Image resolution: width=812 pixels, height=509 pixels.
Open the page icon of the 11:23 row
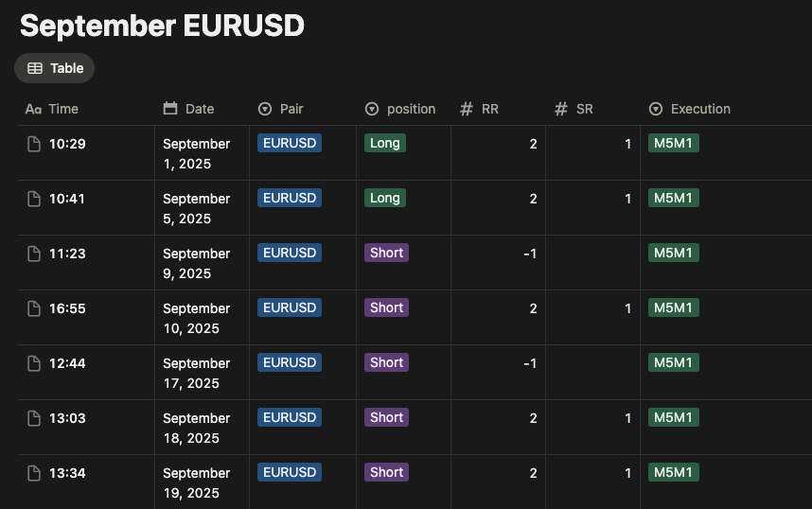point(34,254)
